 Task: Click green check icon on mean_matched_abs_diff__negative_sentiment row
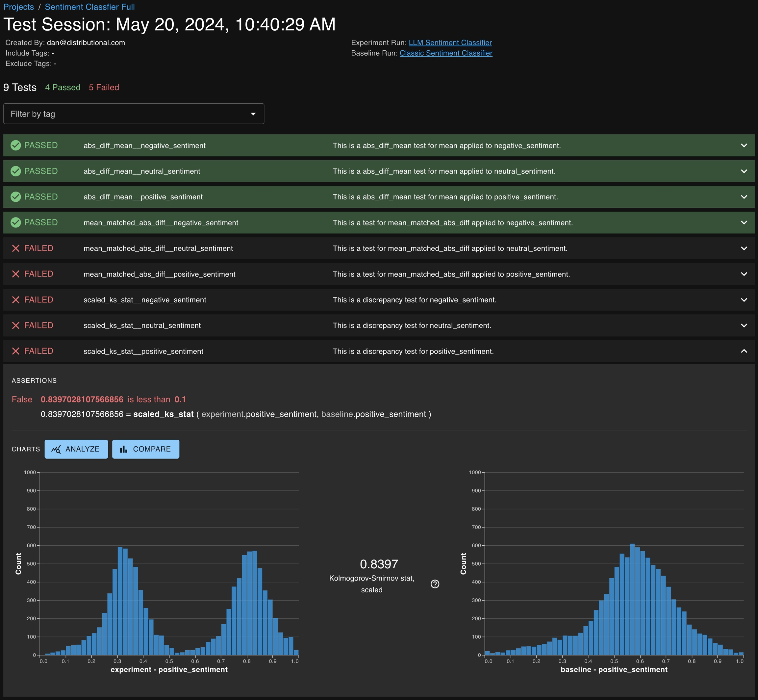(x=15, y=222)
